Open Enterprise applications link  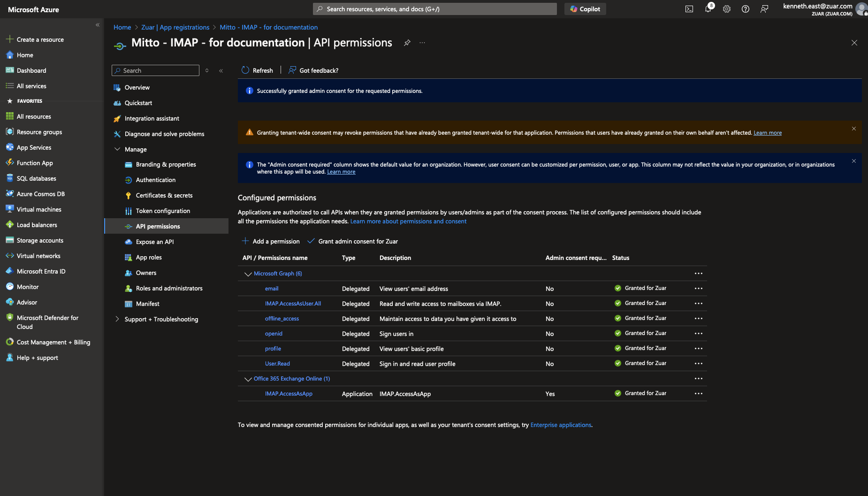click(561, 425)
